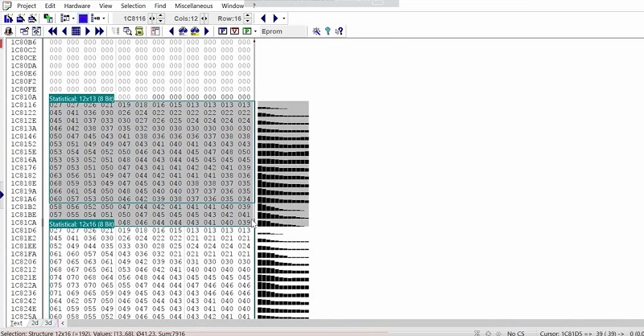Click single right blue arrow after grid icon
The image size is (644, 336).
click(87, 31)
